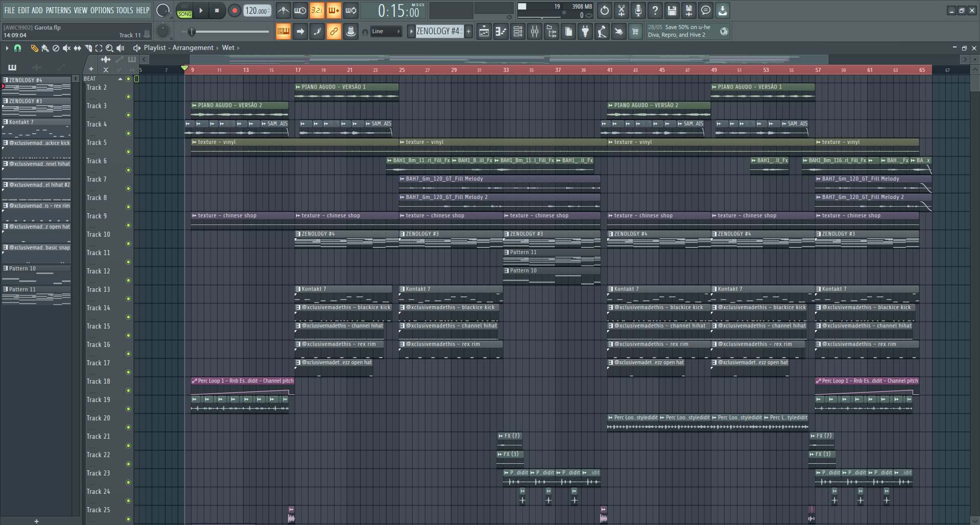Select the playlist Slip tool
Screen dimensions: 980x525
click(x=77, y=48)
